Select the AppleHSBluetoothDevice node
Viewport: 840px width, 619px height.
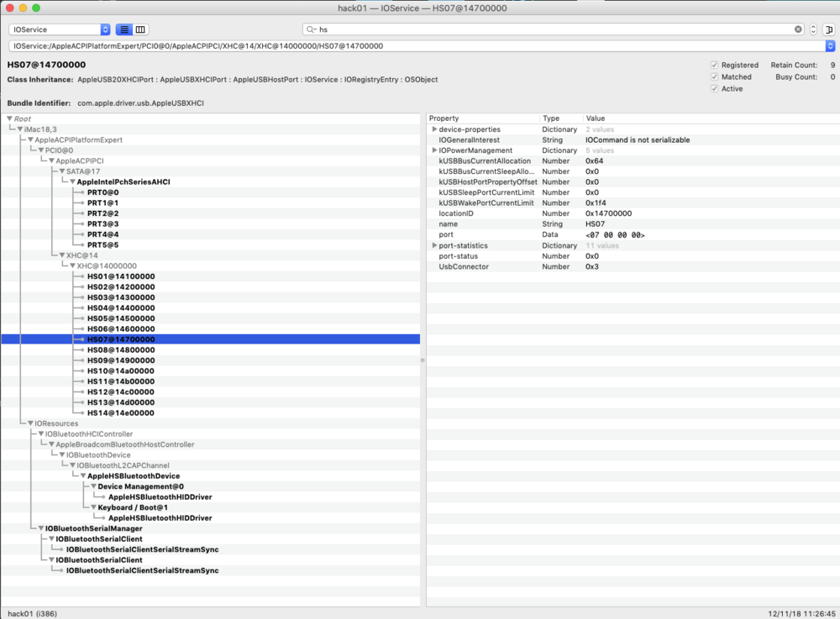click(133, 475)
